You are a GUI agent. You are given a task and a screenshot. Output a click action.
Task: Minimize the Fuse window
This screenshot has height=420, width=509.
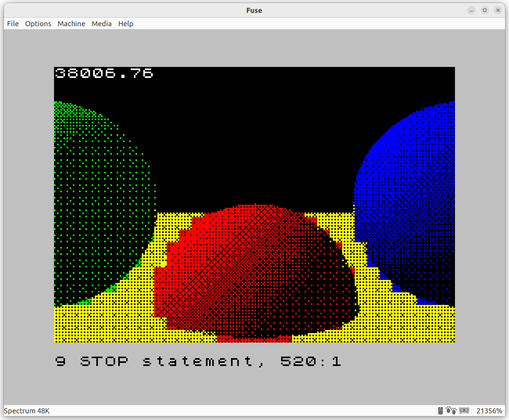(x=471, y=10)
